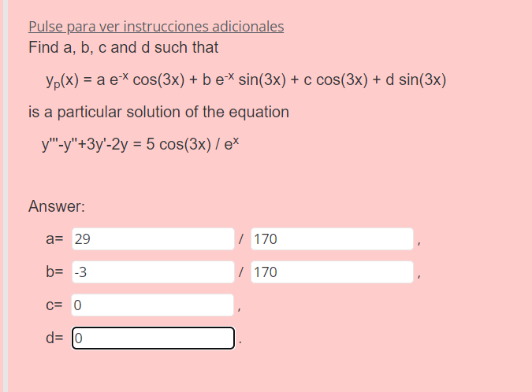532x392 pixels.
Task: Click the slash between the b fields
Action: click(242, 272)
